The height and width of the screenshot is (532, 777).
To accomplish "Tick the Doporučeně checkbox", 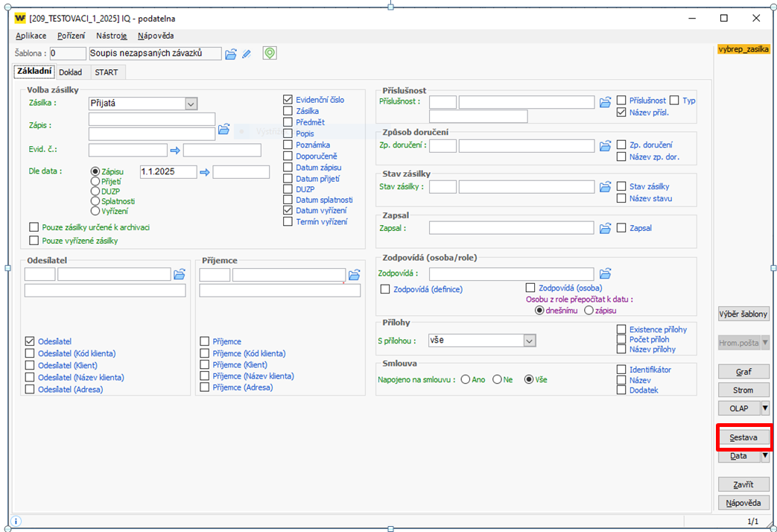I will coord(288,156).
